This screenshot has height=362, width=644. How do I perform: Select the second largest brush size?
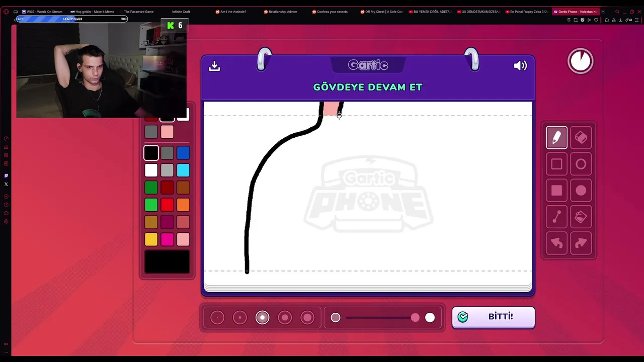[x=285, y=317]
